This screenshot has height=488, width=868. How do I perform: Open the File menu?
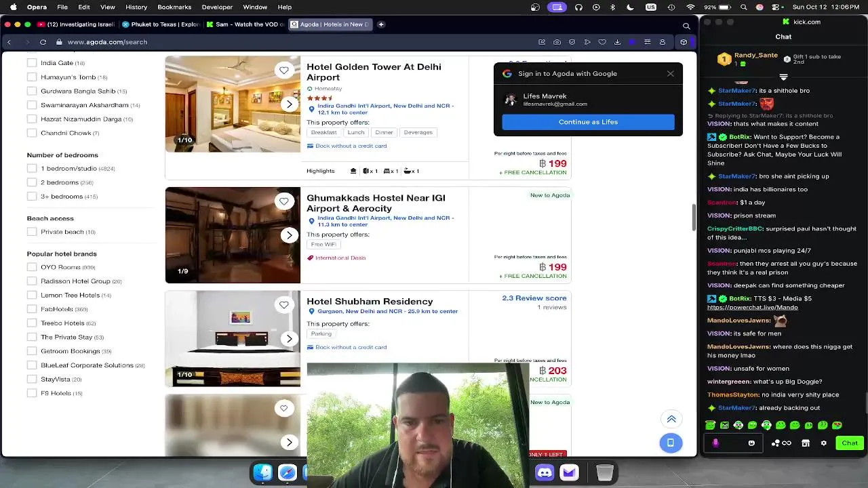click(62, 7)
